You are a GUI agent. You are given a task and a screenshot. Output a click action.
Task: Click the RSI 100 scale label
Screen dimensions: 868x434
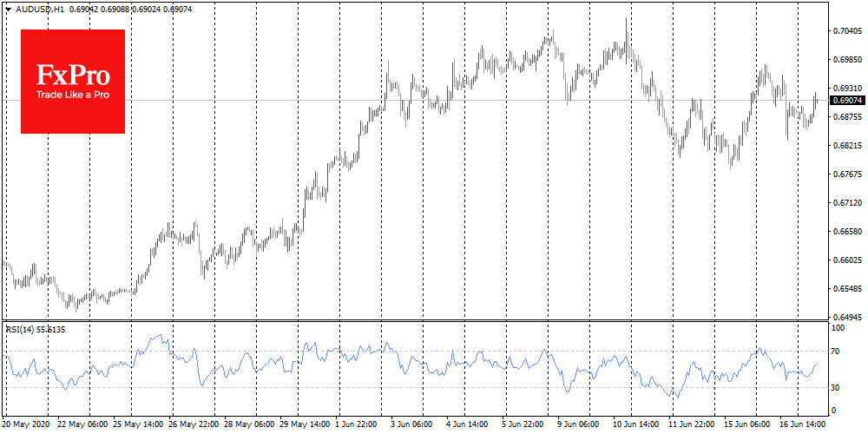coord(838,329)
